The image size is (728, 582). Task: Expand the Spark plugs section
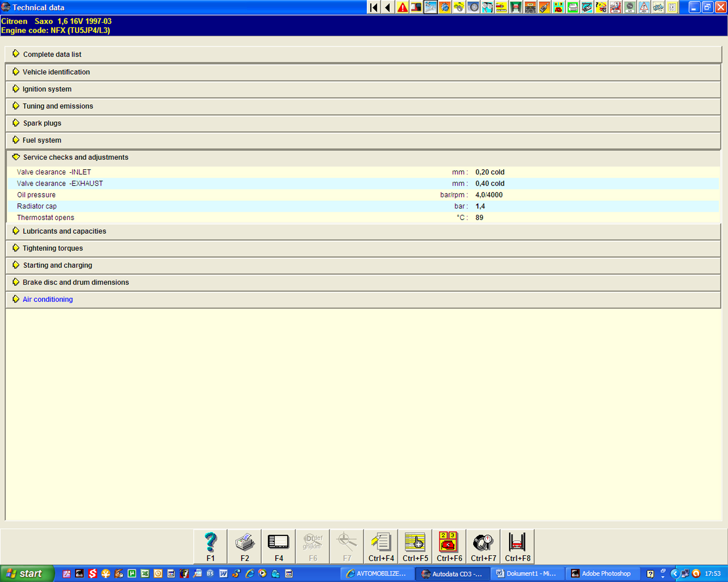point(364,123)
